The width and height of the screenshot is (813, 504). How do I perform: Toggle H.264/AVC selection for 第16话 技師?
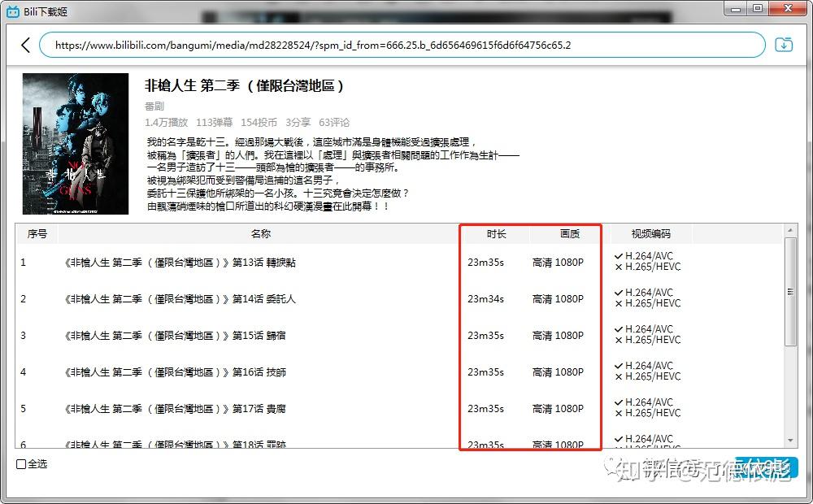(620, 367)
